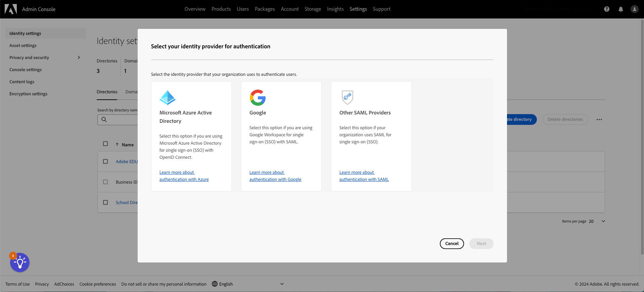Image resolution: width=644 pixels, height=292 pixels.
Task: Switch to Packages in top navigation
Action: pos(265,9)
